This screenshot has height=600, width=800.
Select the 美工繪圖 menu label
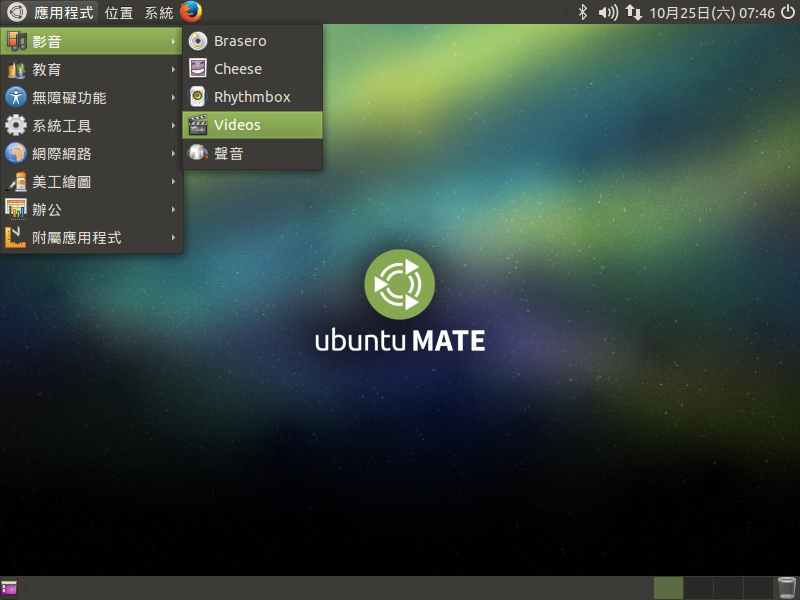(62, 182)
